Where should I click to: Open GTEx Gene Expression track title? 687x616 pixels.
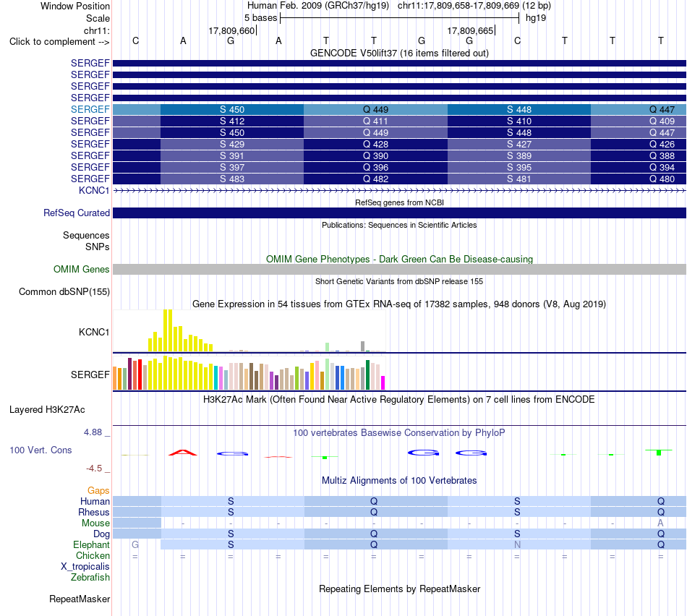[399, 304]
